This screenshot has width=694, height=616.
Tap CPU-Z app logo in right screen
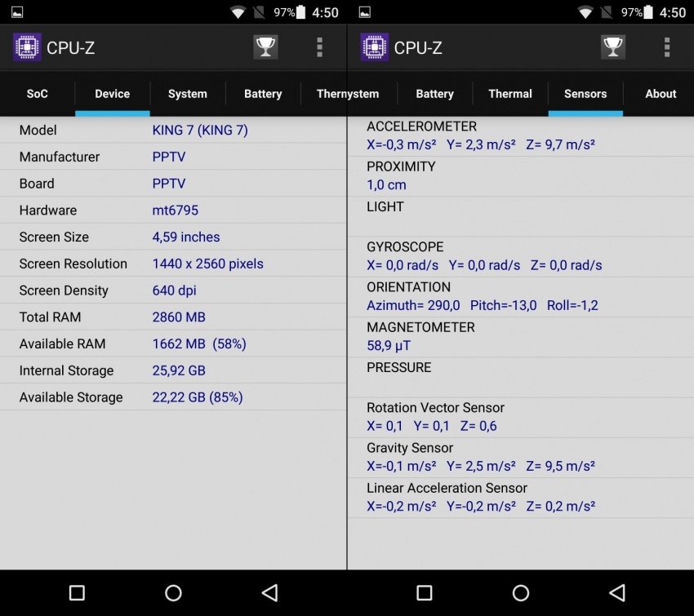[x=375, y=47]
